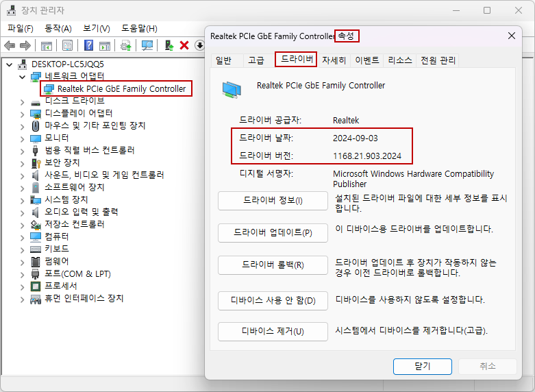
Task: Click the red X uninstall device icon
Action: click(x=184, y=45)
